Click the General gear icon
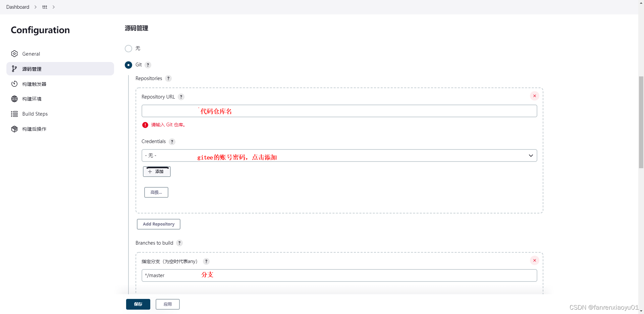The image size is (644, 314). coord(14,54)
